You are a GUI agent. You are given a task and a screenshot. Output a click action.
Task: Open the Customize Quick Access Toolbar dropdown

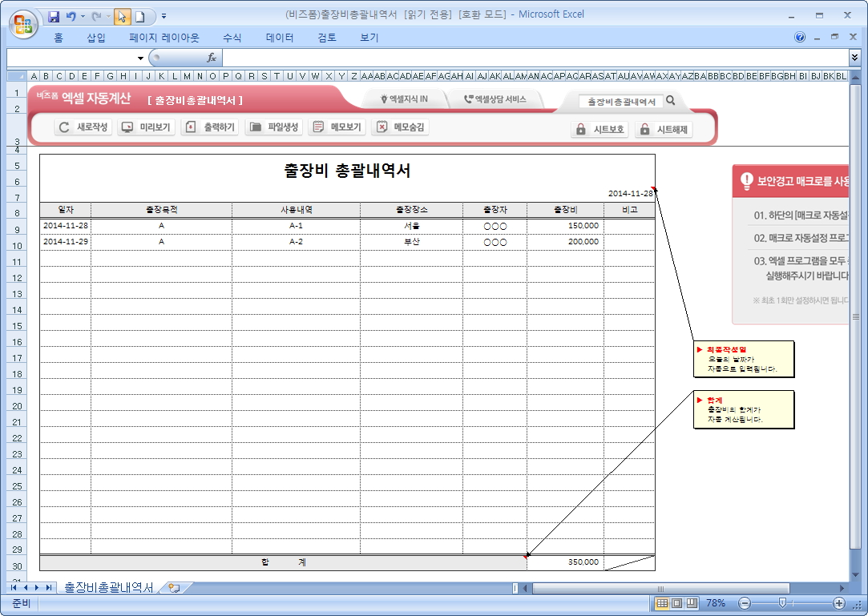point(164,17)
